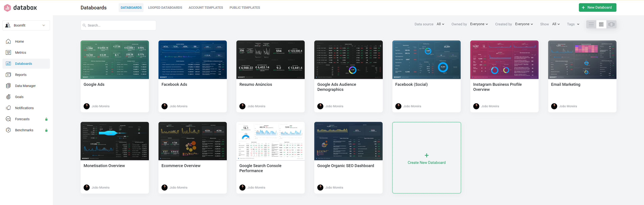Screen dimensions: 644x205
Task: Click the Home sidebar icon
Action: 8,41
